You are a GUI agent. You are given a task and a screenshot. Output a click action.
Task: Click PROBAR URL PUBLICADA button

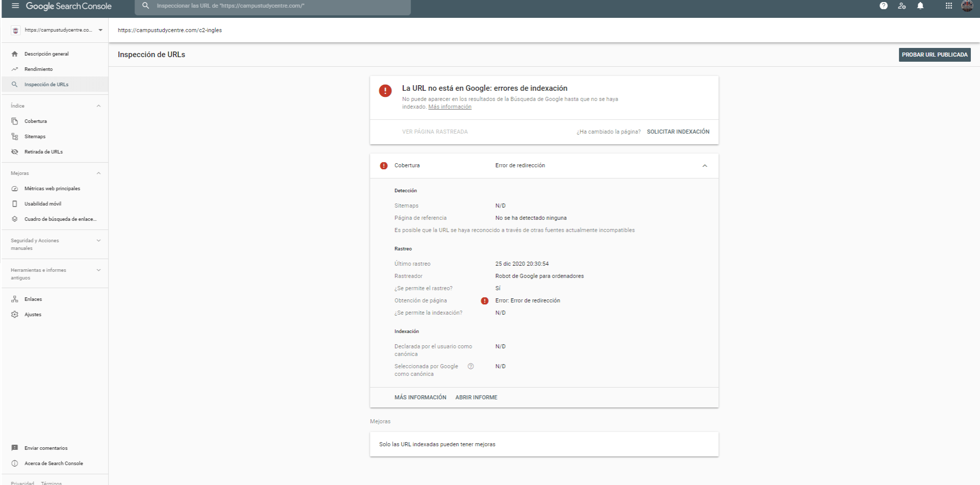(935, 55)
